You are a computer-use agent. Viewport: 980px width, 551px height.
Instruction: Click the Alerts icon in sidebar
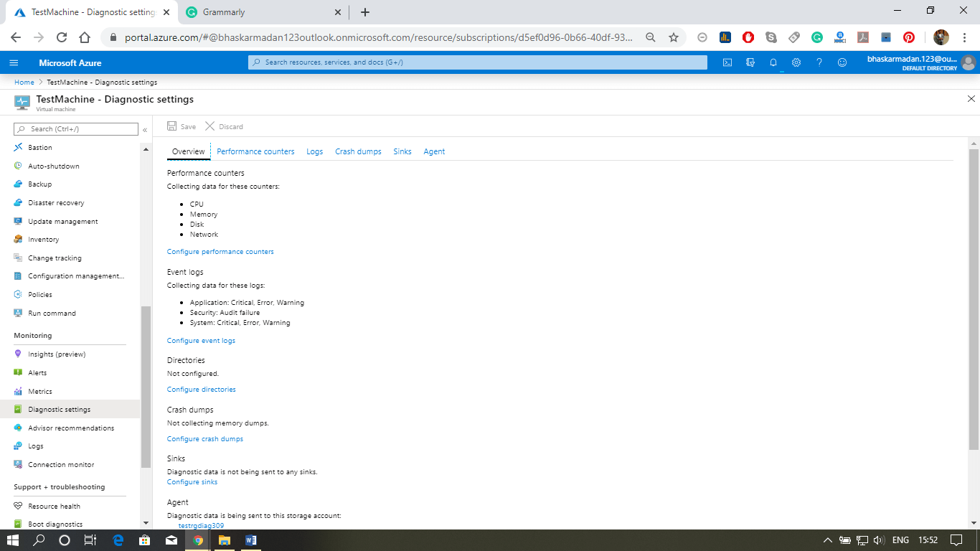pyautogui.click(x=18, y=372)
